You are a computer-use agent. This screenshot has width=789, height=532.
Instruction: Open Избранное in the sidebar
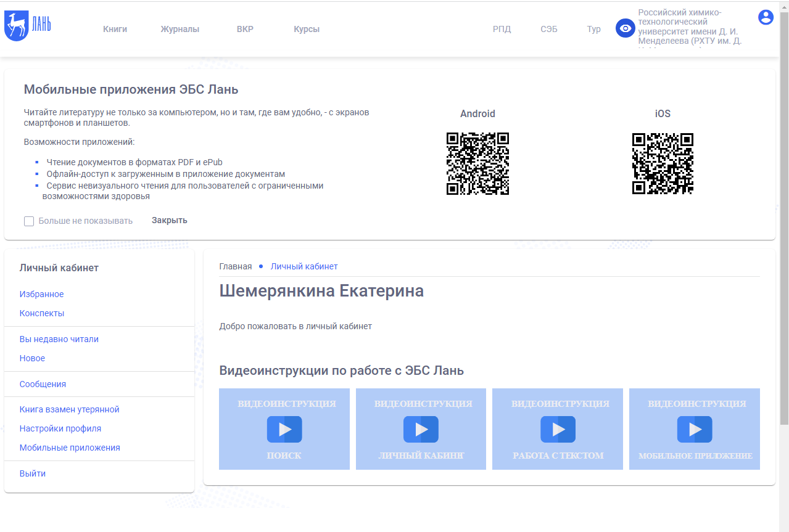point(41,294)
